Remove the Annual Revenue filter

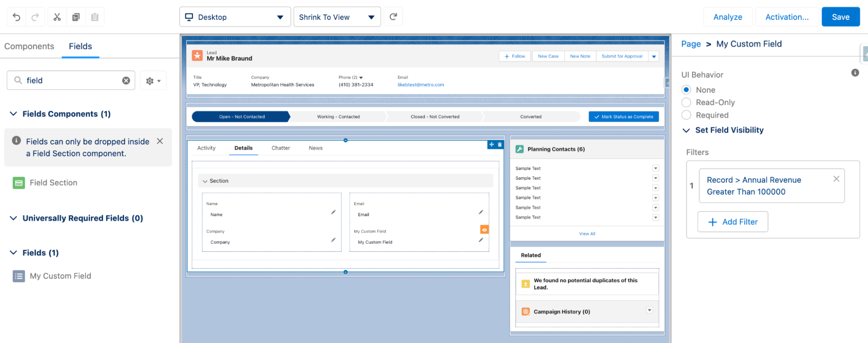point(836,179)
